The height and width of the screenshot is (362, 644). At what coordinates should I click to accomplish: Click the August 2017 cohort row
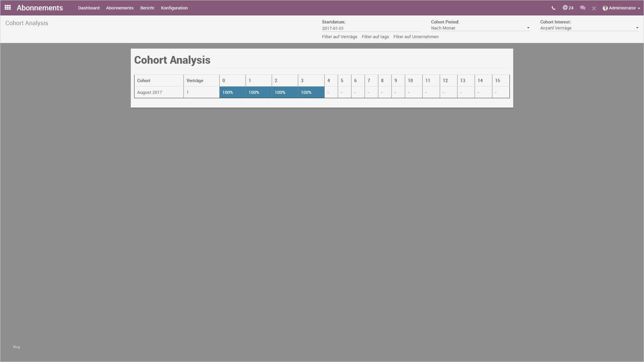[150, 93]
